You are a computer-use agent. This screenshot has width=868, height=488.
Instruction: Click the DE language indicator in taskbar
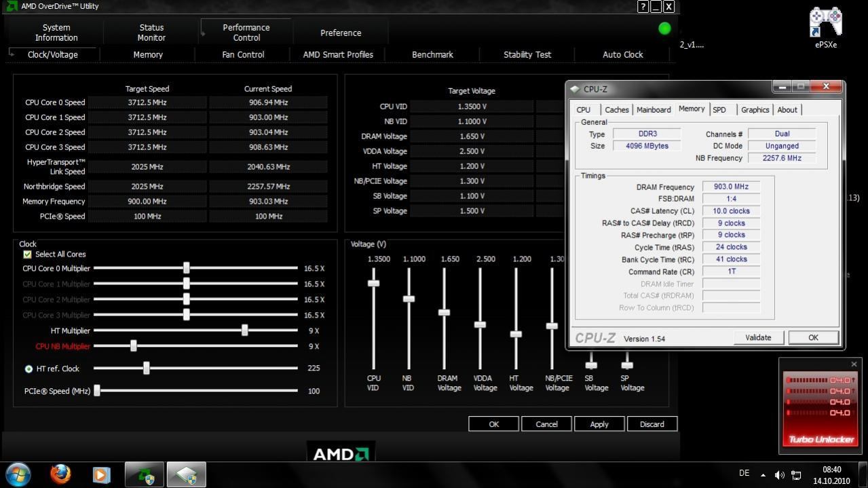pyautogui.click(x=744, y=474)
